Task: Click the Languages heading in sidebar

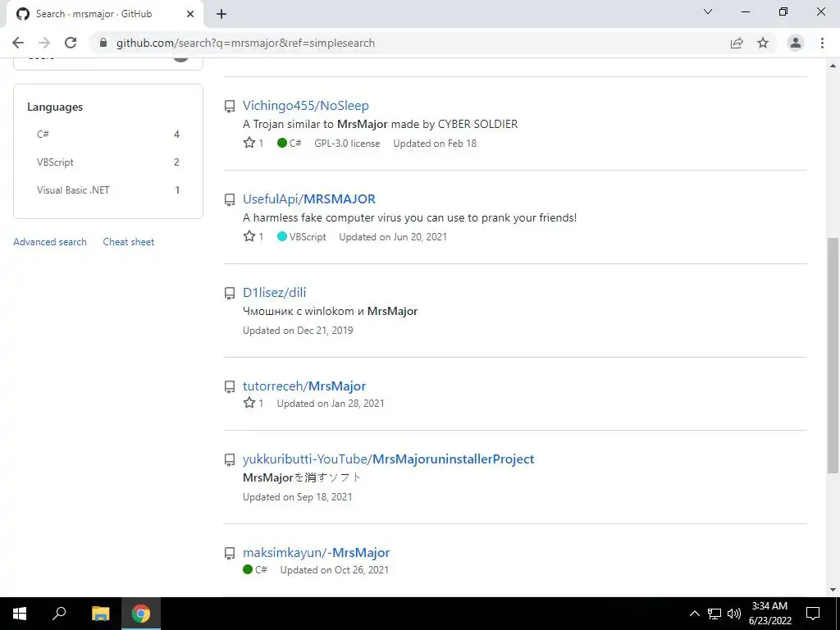Action: click(x=55, y=107)
